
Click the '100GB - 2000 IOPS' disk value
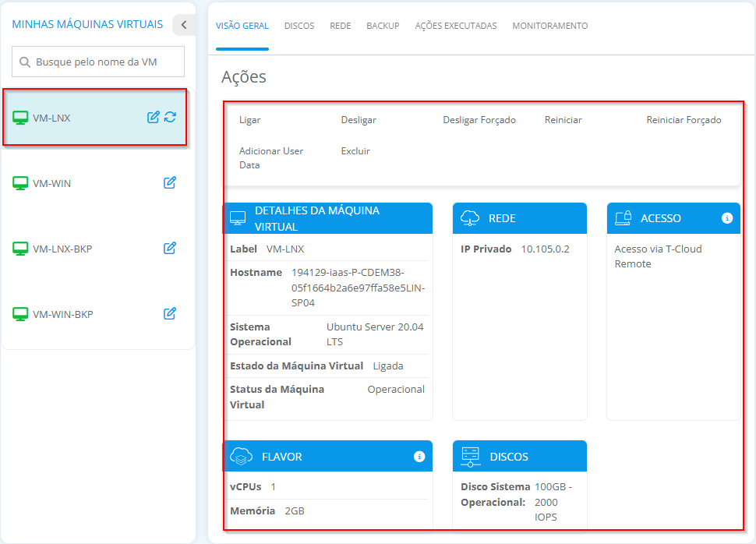553,502
